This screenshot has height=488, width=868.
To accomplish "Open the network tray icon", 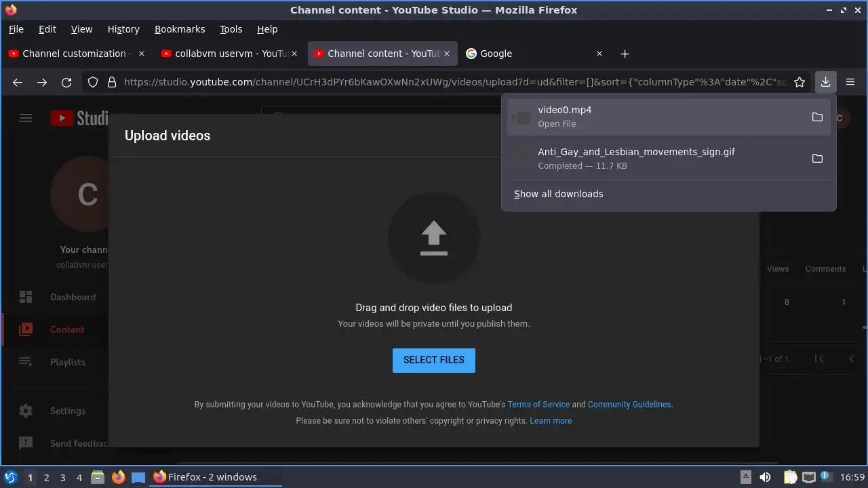I will tap(808, 477).
